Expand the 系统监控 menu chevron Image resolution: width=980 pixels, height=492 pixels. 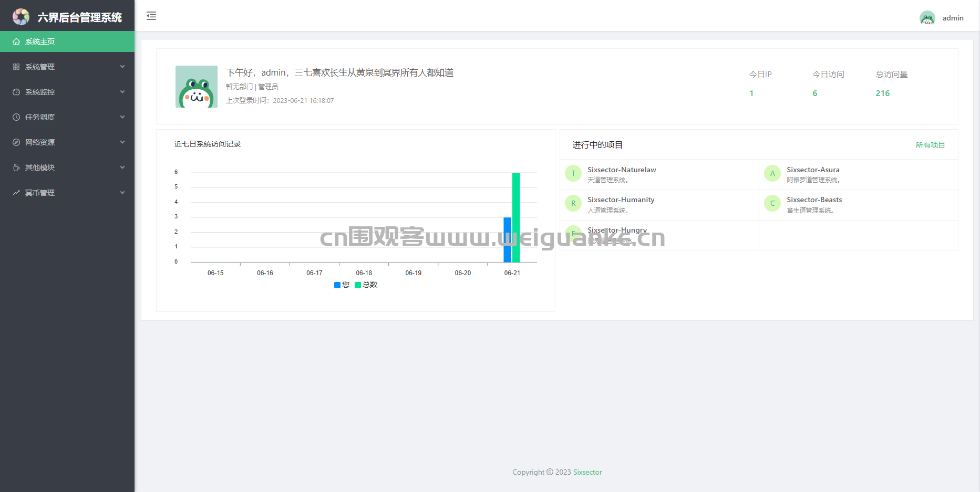[122, 92]
